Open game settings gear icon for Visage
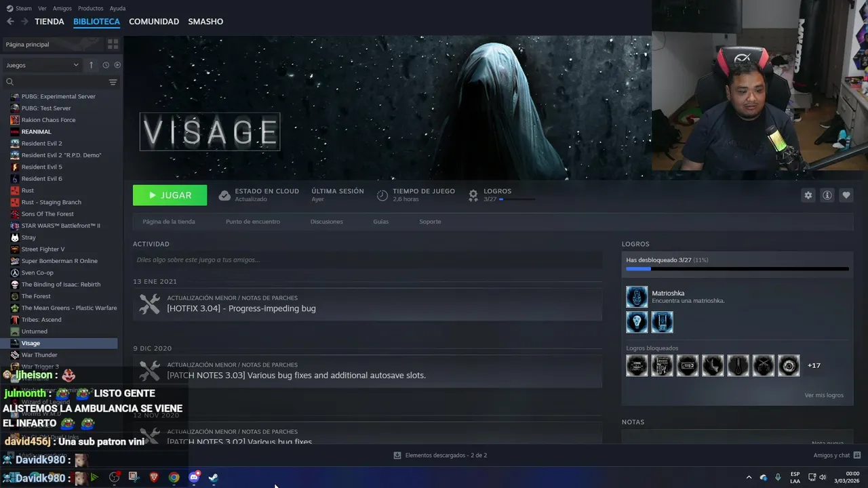 [x=808, y=195]
